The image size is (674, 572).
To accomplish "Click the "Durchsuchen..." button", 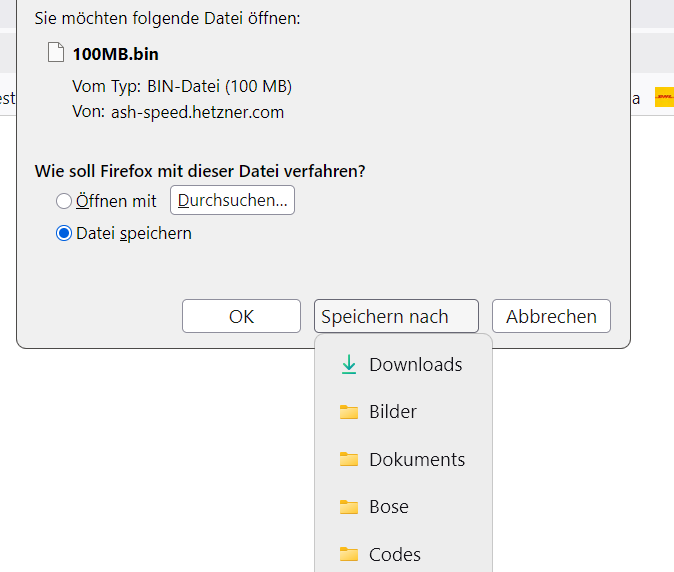I will pos(232,200).
